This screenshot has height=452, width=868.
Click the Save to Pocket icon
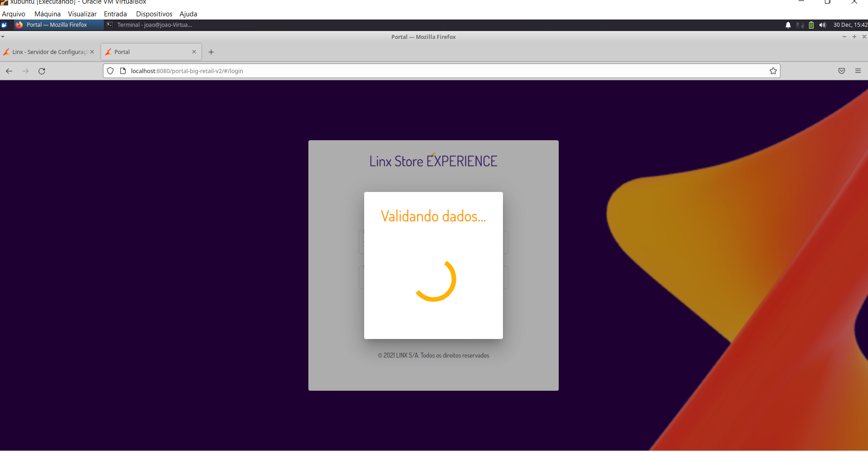pyautogui.click(x=842, y=71)
